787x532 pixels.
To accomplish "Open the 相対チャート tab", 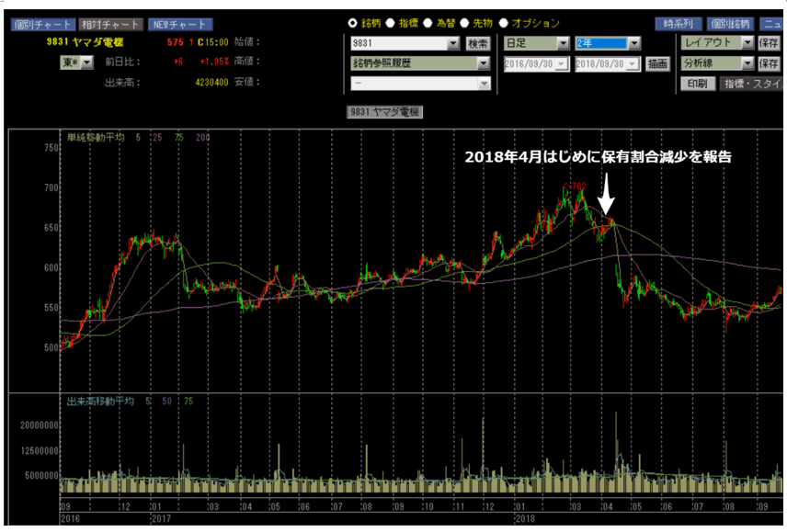I will tap(110, 25).
